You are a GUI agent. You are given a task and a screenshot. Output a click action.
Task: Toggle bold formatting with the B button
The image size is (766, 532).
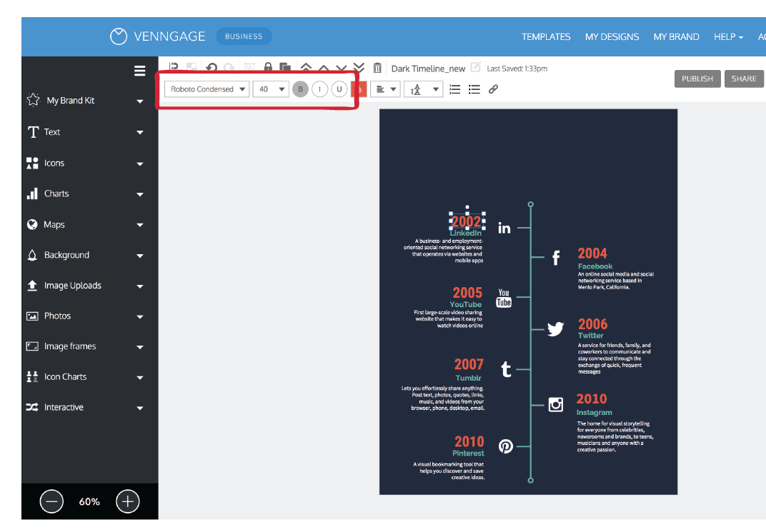pyautogui.click(x=300, y=89)
